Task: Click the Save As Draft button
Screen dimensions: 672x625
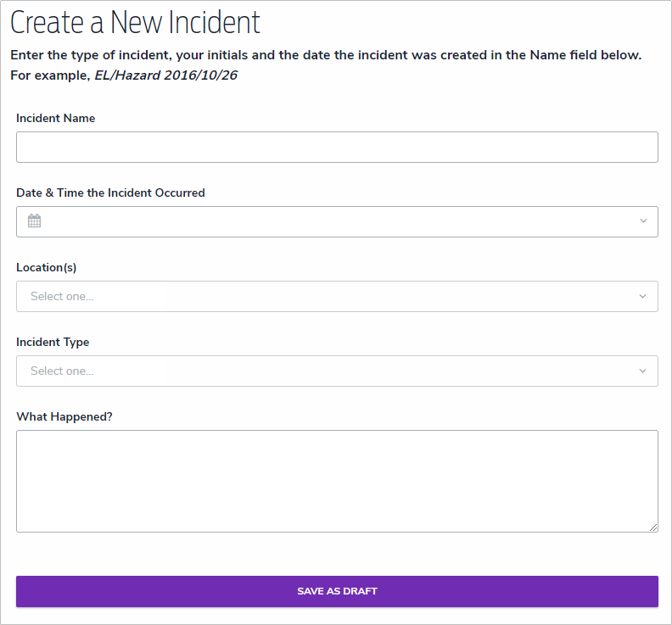Action: click(337, 591)
